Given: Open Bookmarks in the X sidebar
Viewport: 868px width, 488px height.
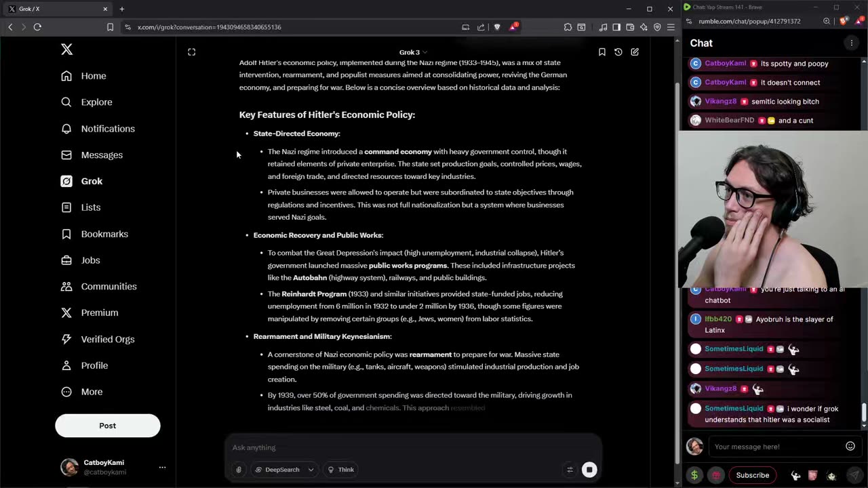Looking at the screenshot, I should 94,234.
